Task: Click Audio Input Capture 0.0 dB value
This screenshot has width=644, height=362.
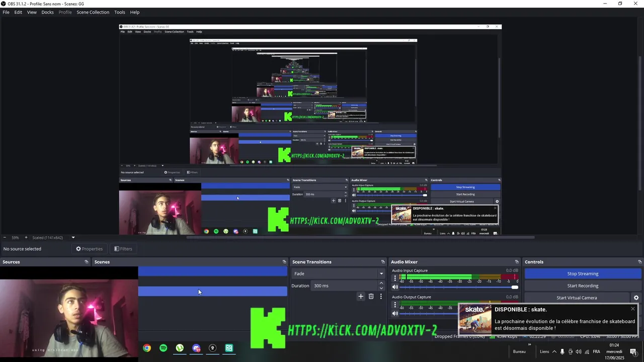Action: click(x=512, y=270)
